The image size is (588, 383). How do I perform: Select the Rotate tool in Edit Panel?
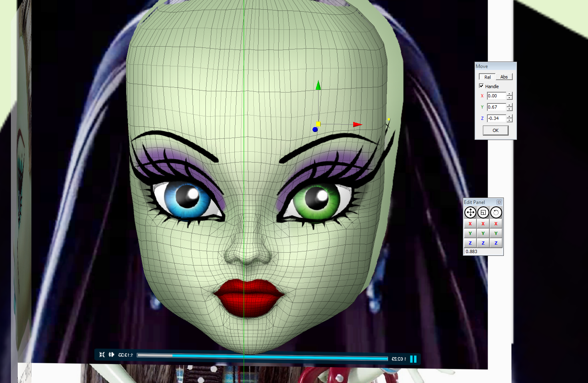point(496,212)
